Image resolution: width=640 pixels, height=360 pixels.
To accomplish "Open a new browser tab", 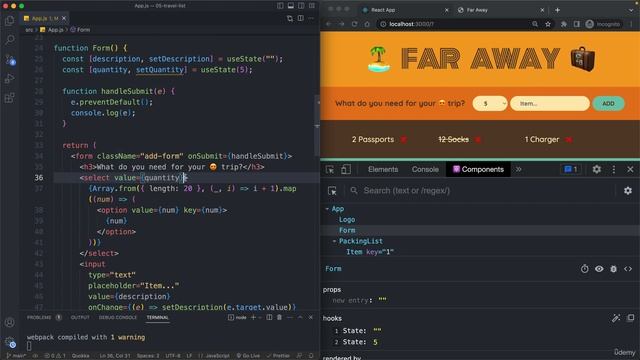I will pyautogui.click(x=558, y=10).
